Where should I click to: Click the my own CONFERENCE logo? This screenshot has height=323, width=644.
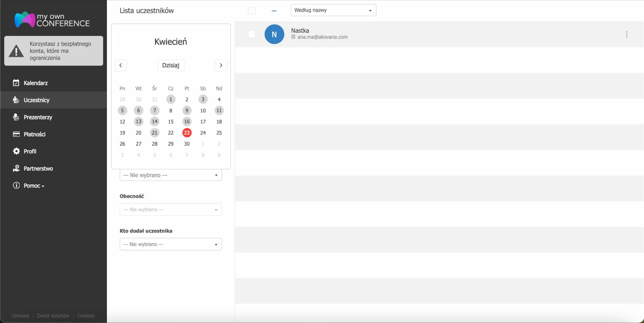(52, 19)
